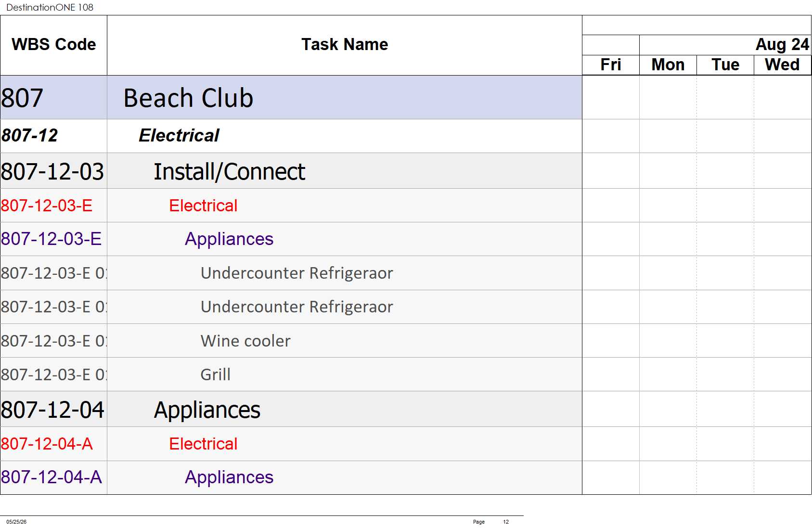Select the WBS Code column header
Screen dimensions: 812x528
tap(53, 45)
